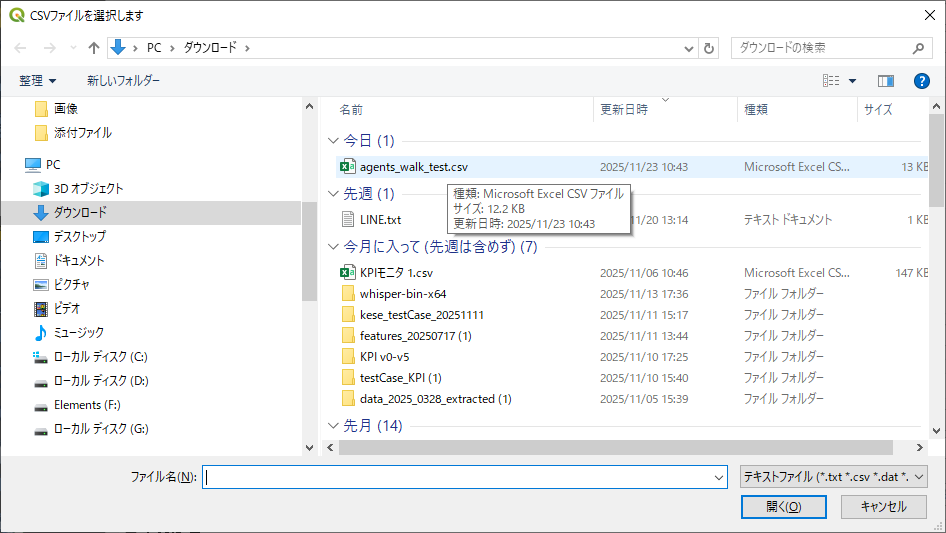Click 新しいフォルダー in the toolbar
946x533 pixels.
point(123,81)
